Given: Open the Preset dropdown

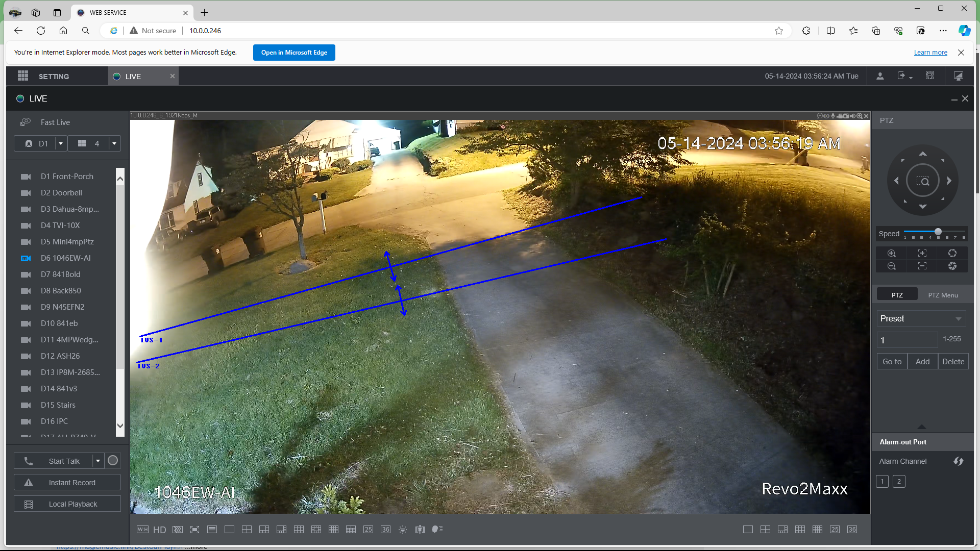Looking at the screenshot, I should (x=921, y=319).
